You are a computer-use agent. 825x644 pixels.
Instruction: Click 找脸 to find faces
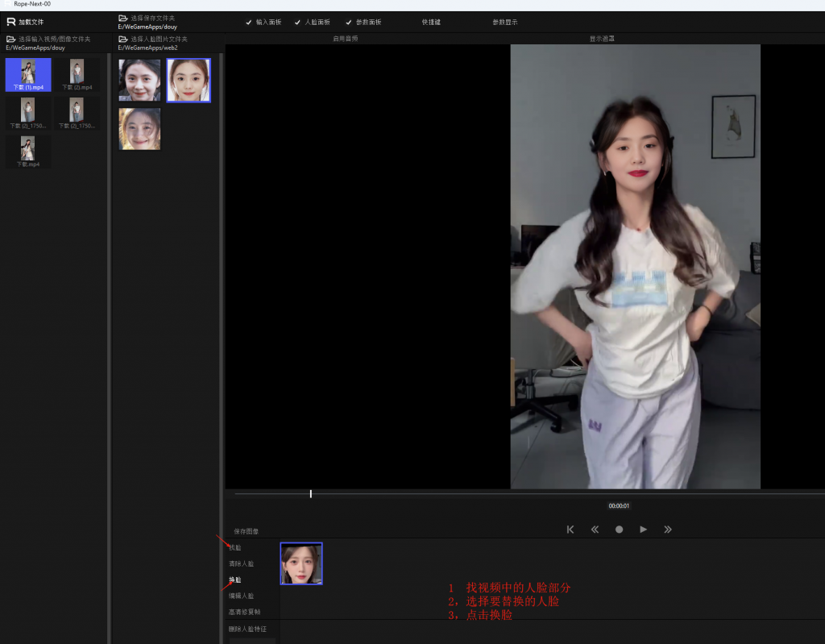[235, 547]
